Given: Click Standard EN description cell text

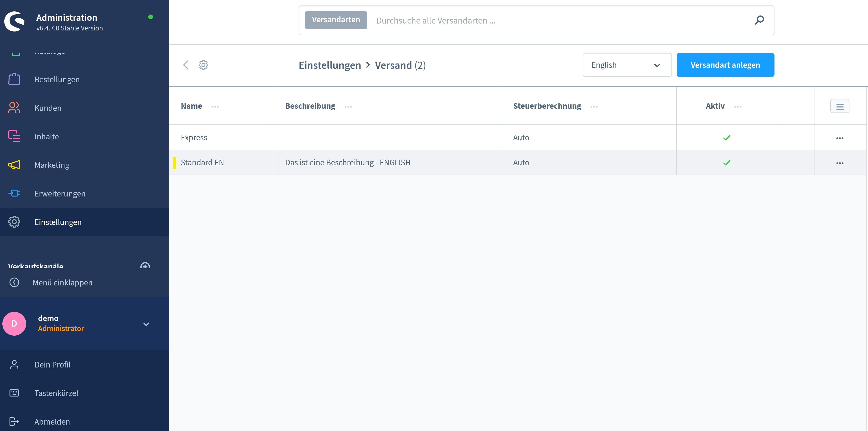Looking at the screenshot, I should point(348,162).
